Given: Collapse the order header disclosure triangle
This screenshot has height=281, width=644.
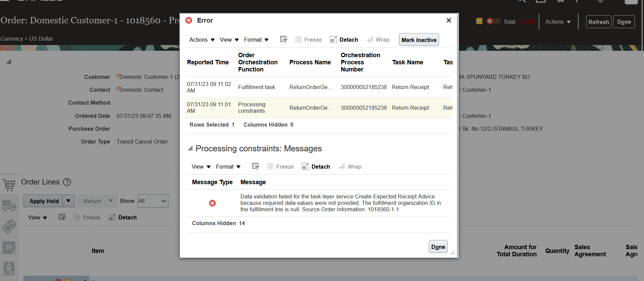Looking at the screenshot, I should (x=9, y=61).
